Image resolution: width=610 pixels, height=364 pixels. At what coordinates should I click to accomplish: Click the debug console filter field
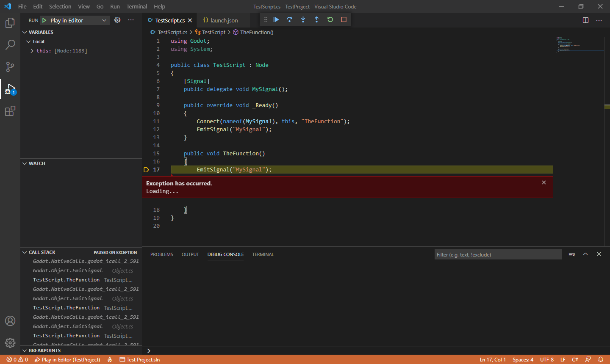[498, 254]
